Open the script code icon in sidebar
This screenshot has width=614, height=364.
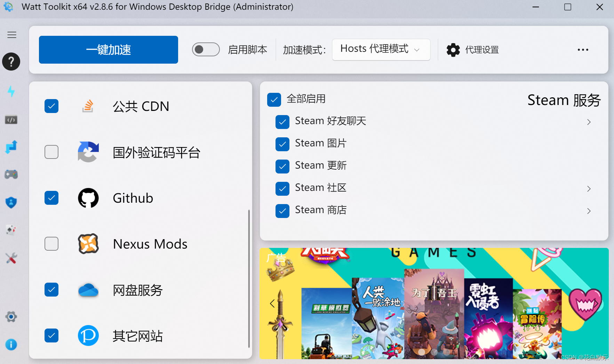tap(11, 120)
